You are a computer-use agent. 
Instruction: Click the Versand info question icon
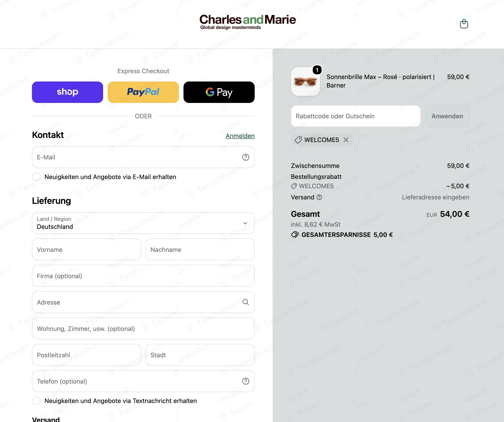click(319, 197)
